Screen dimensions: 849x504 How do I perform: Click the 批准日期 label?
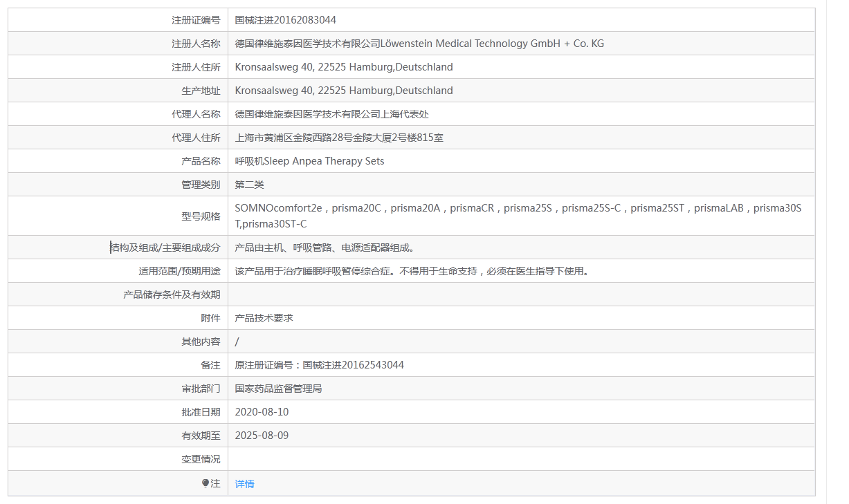click(x=201, y=412)
